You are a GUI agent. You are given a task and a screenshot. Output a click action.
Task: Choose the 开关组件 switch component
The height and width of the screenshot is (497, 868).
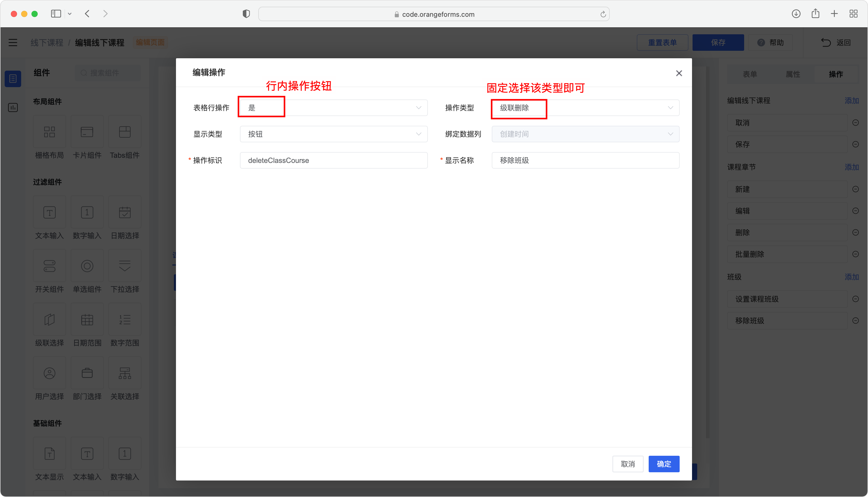tap(49, 272)
